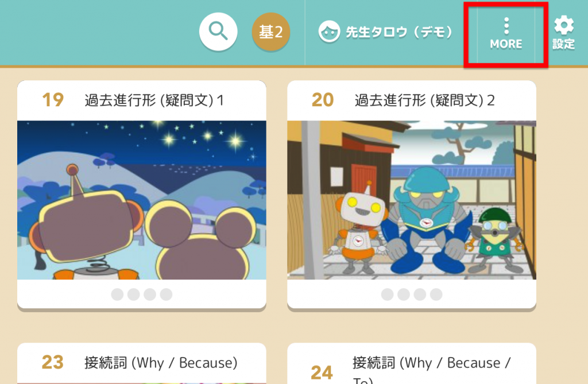
Task: Click the number 19 lesson label
Action: coord(53,100)
